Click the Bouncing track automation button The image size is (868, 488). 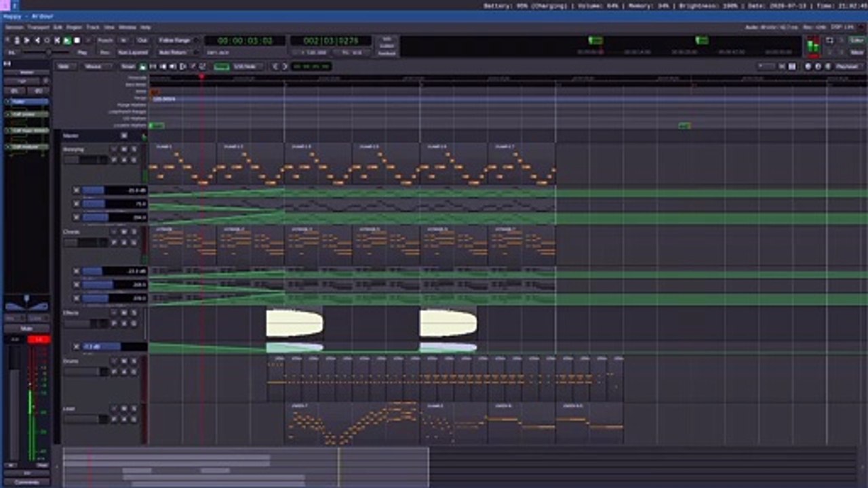[124, 160]
